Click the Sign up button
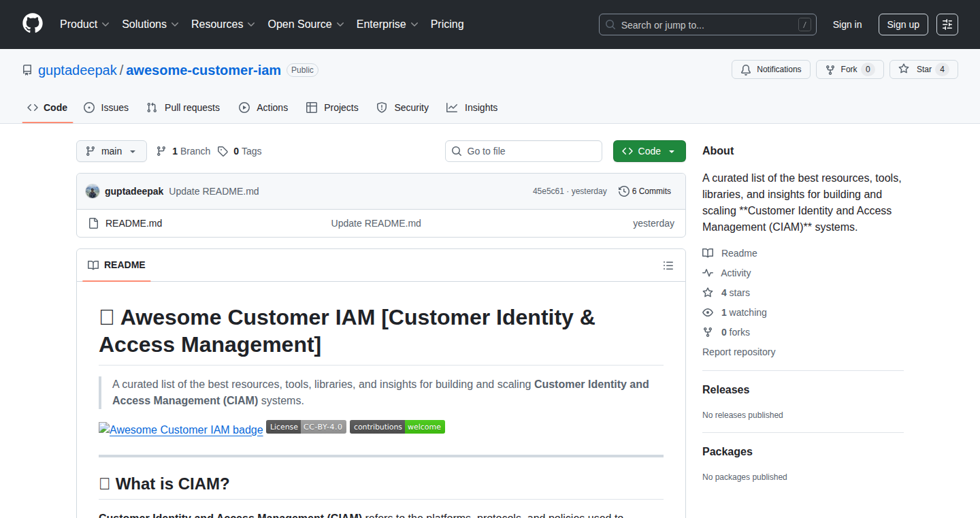Screen dimensions: 980x518 [x=903, y=25]
